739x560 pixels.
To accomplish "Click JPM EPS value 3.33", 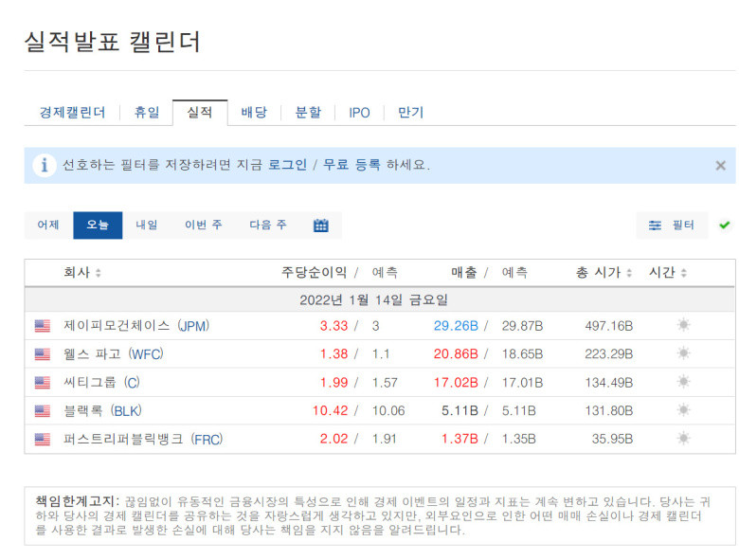I will tap(333, 326).
